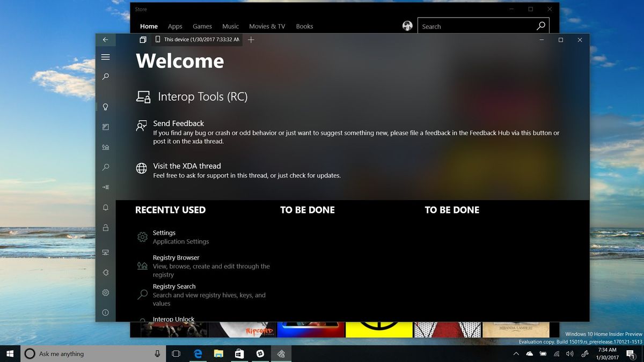This screenshot has height=362, width=644.
Task: Open Interop Unlock via the arrow sidebar icon
Action: click(106, 187)
